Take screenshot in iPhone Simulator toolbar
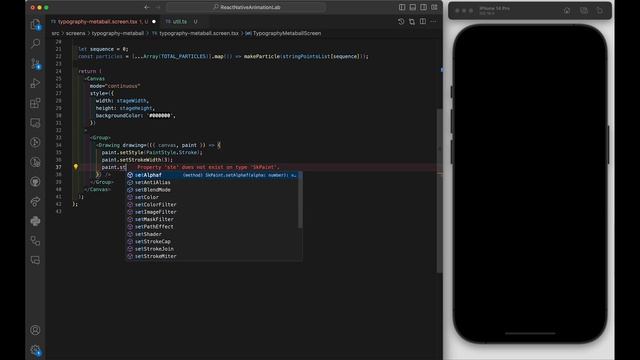The image size is (640, 360). [x=584, y=11]
